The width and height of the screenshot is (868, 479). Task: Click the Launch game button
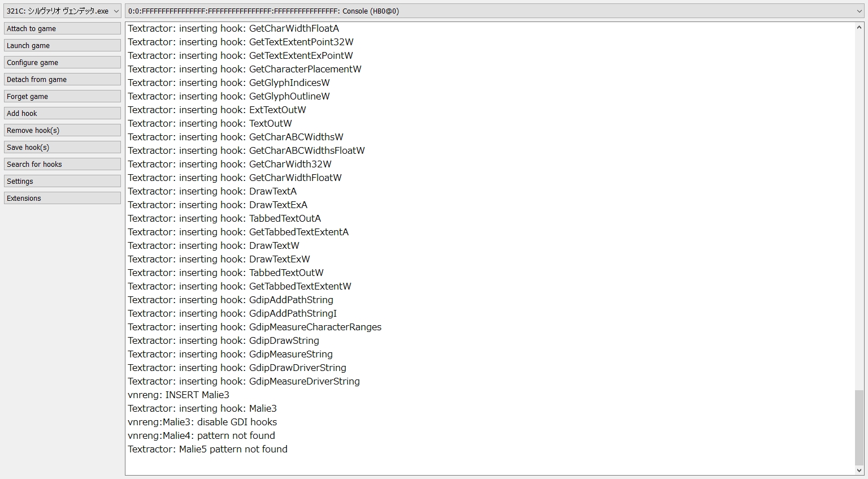point(62,45)
